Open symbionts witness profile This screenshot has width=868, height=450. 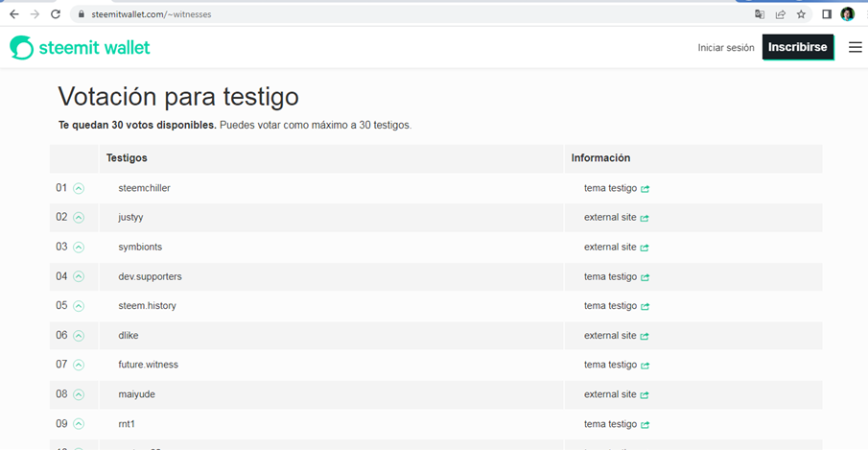pos(140,247)
